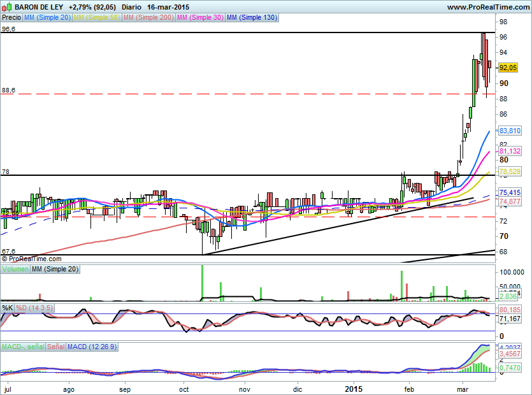Select the MACD-, señal histogram label
This screenshot has width=532, height=395.
(23, 347)
